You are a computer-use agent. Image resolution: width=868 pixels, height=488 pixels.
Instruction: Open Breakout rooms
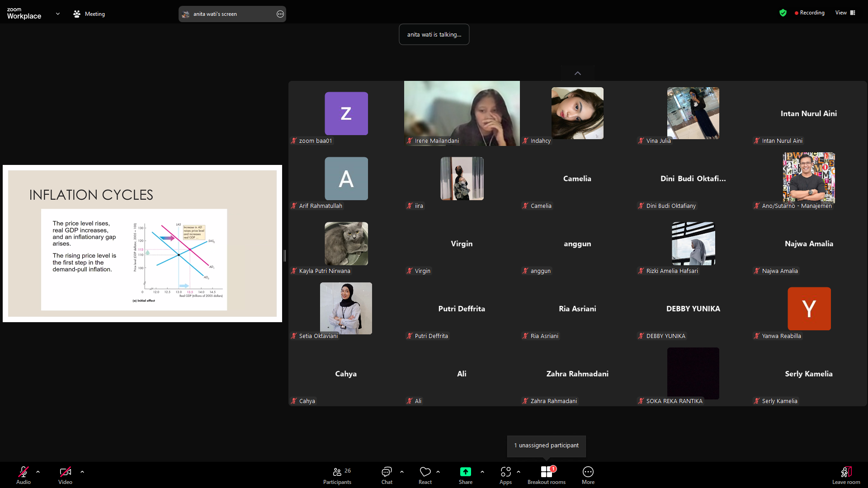click(x=547, y=475)
